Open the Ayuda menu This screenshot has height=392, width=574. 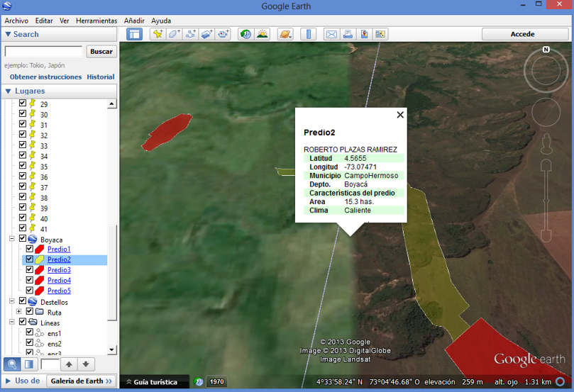[161, 21]
